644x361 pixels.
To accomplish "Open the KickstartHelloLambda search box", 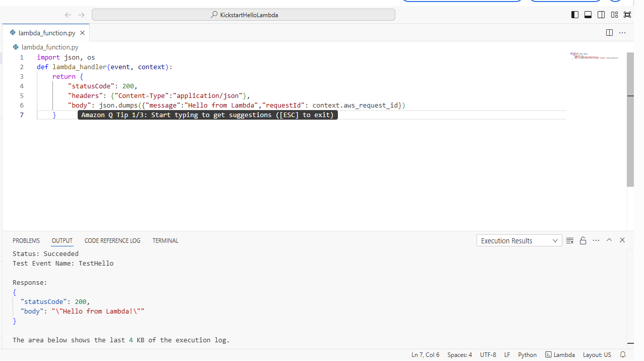I will click(244, 15).
